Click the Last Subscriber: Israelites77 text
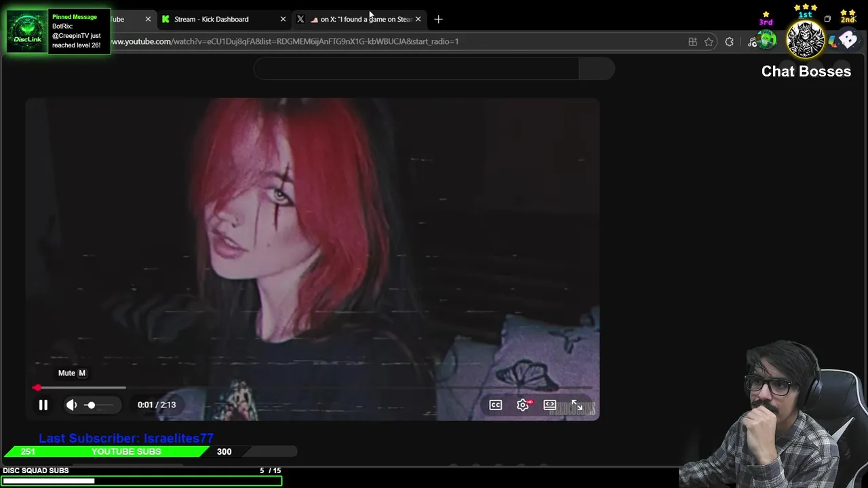Screen dimensions: 868x488 pyautogui.click(x=126, y=439)
